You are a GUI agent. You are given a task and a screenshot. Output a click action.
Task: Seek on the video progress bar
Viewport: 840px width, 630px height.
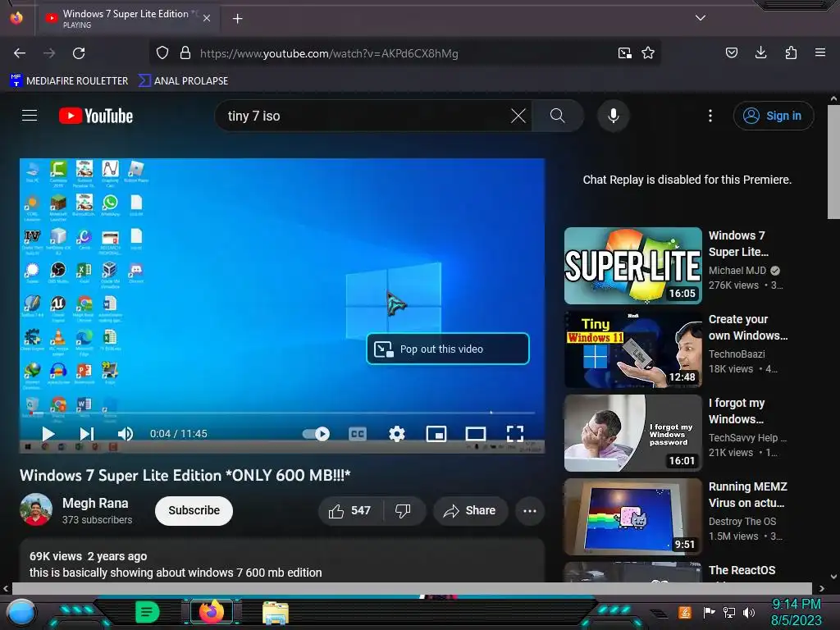click(282, 413)
